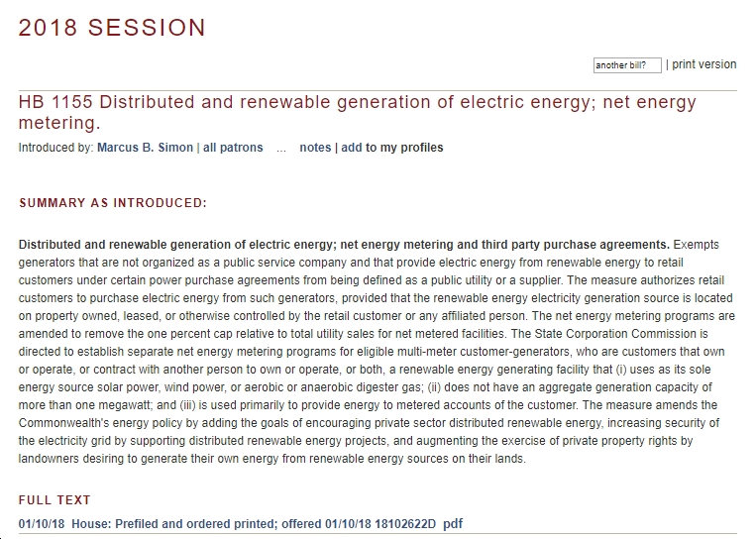This screenshot has width=756, height=539.
Task: Click "add to my profiles"
Action: tap(392, 148)
